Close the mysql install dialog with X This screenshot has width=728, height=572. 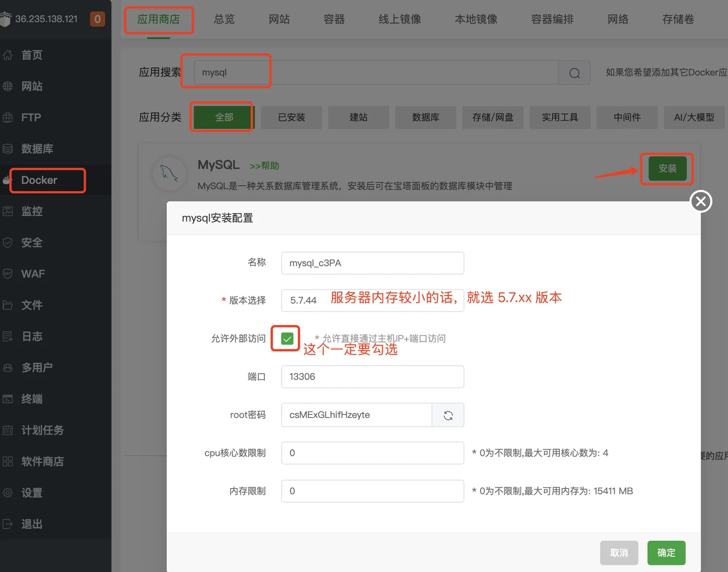[701, 202]
